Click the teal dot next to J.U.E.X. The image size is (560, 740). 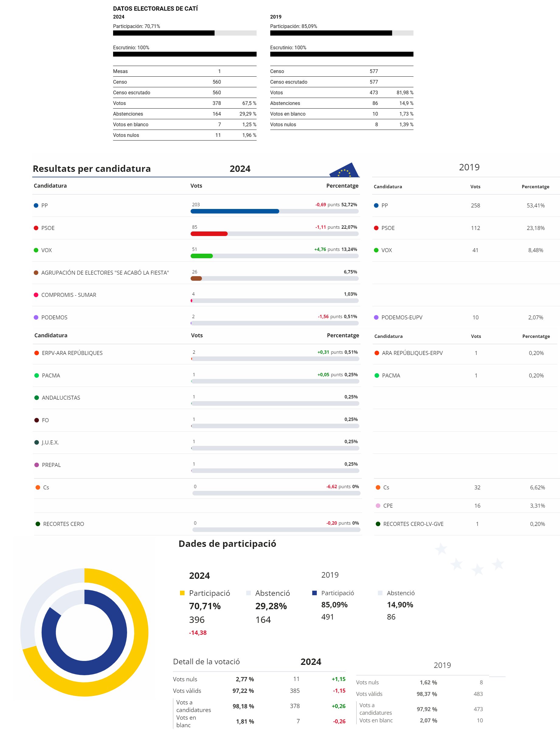click(37, 442)
